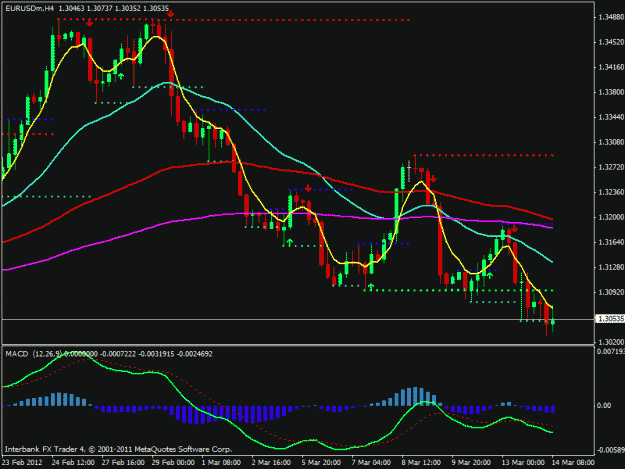Screen dimensions: 625x469
Task: Click the 5 Mar 20:00 time label
Action: coord(321,463)
